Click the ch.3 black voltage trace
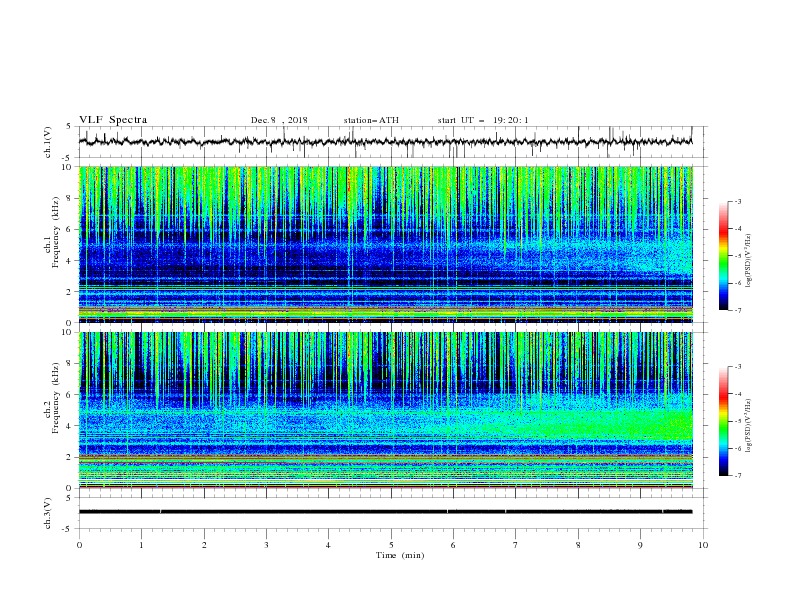Viewport: 792px width, 612px height. pyautogui.click(x=385, y=512)
